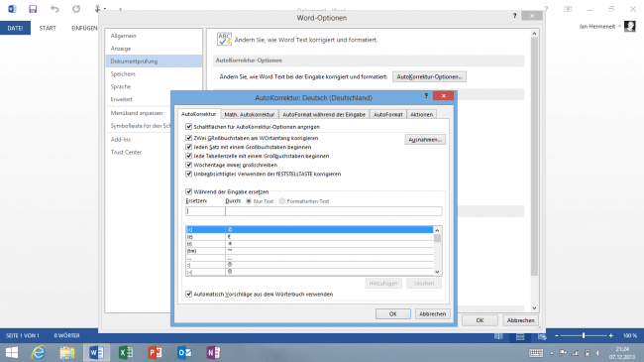Click Abbrechen in Word-Optionen dialog
644x362 pixels.
point(520,320)
